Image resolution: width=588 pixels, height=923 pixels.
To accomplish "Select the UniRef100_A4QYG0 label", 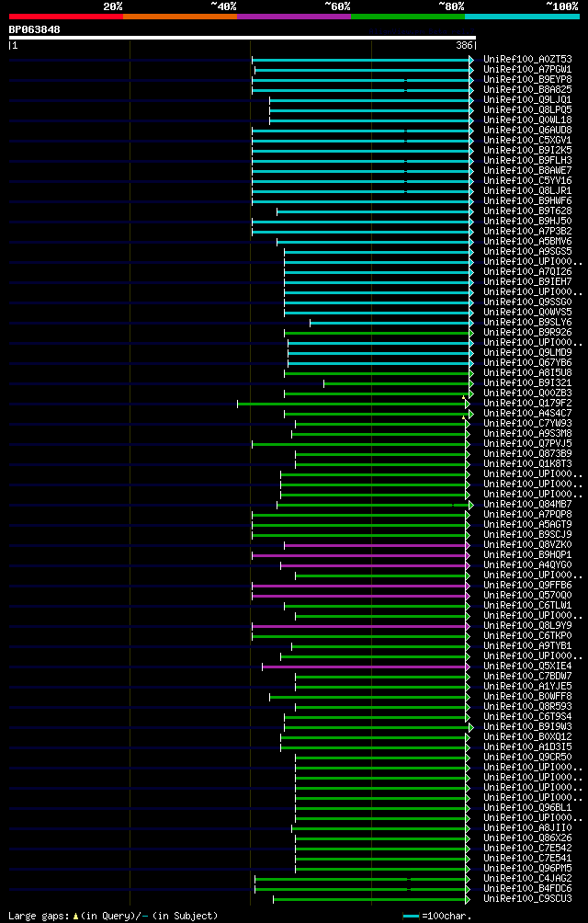I will pos(527,564).
